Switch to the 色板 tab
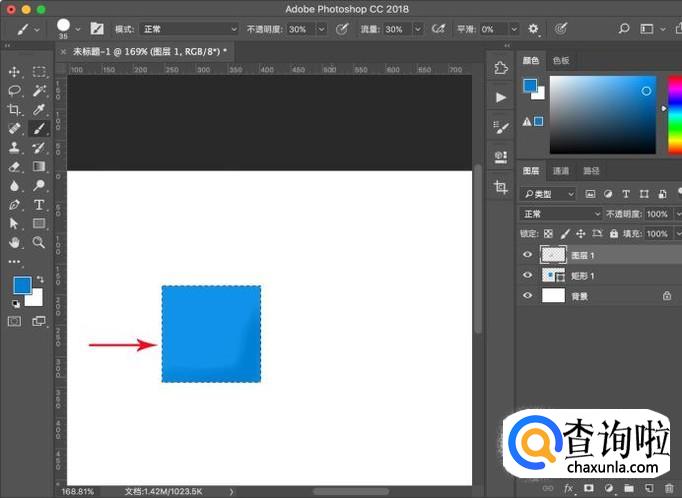 561,61
